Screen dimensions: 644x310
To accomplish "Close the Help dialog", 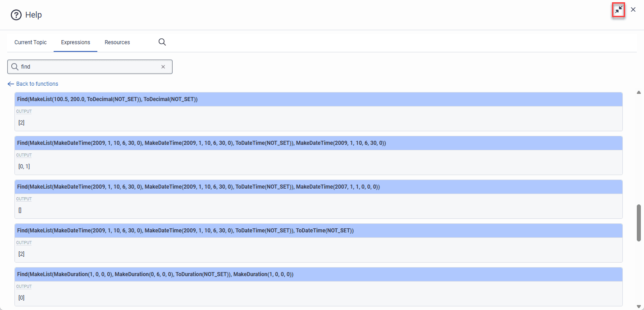I will click(x=633, y=9).
